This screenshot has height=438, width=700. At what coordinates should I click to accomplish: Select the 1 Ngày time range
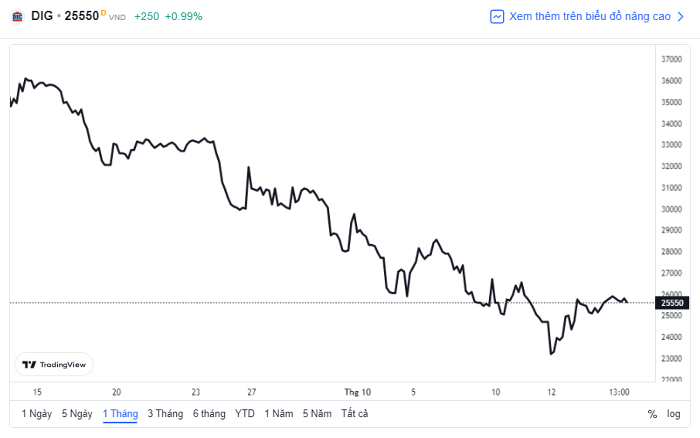click(37, 414)
